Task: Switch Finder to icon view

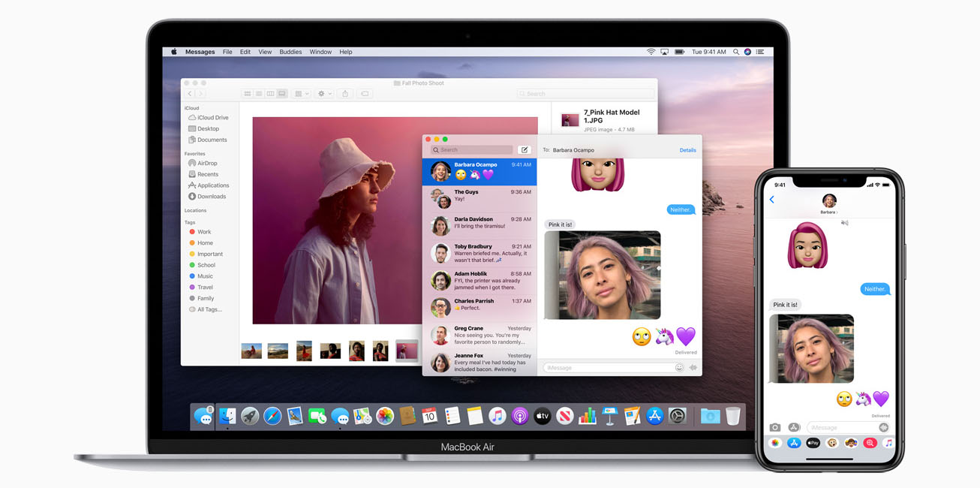Action: point(247,94)
